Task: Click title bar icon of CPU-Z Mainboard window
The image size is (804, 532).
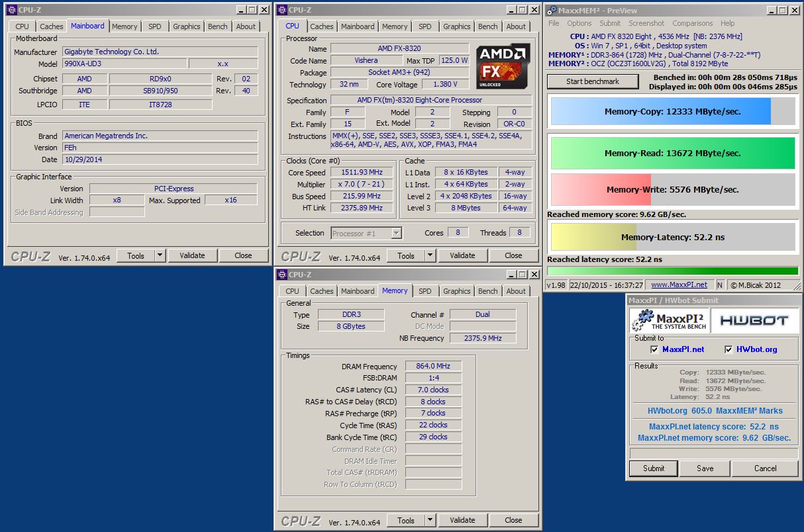Action: 11,10
